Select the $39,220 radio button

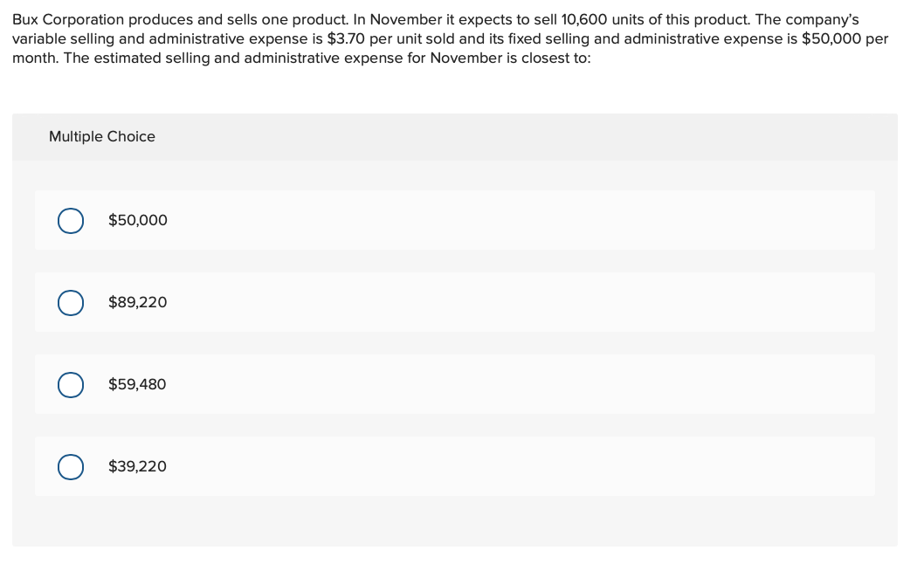point(71,466)
